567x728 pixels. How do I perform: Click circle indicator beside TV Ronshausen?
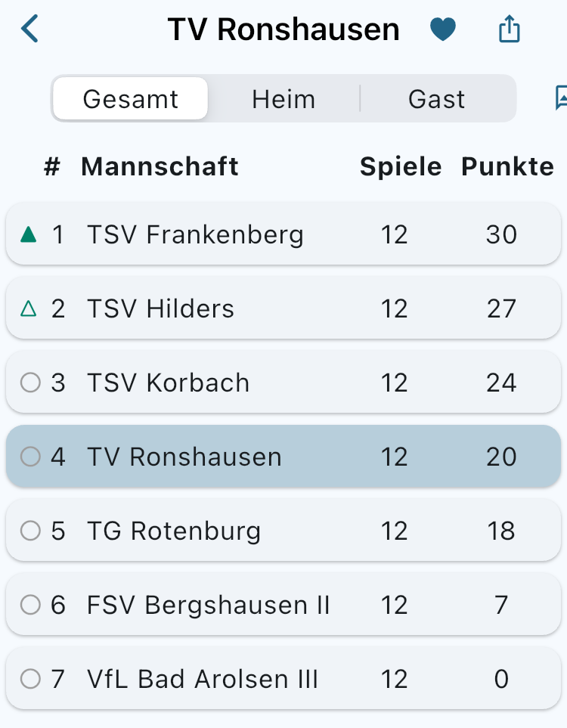pyautogui.click(x=30, y=457)
